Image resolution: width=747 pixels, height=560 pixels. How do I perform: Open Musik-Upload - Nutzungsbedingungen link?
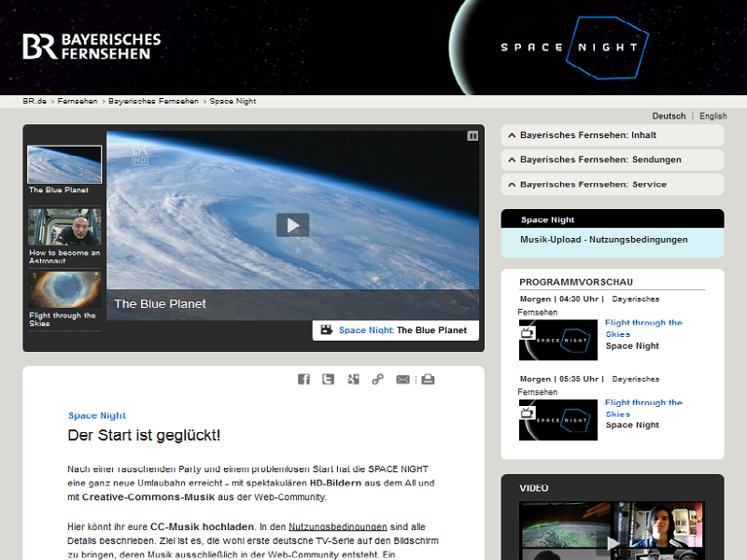point(603,240)
